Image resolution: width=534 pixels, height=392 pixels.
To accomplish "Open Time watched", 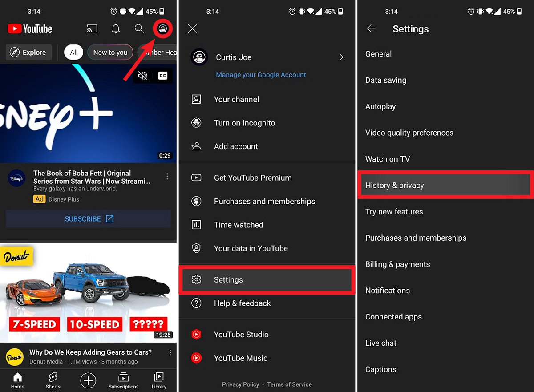I will pyautogui.click(x=267, y=225).
